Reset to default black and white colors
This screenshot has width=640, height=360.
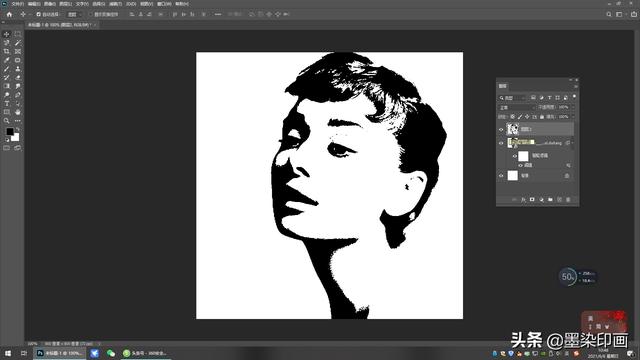(x=7, y=140)
